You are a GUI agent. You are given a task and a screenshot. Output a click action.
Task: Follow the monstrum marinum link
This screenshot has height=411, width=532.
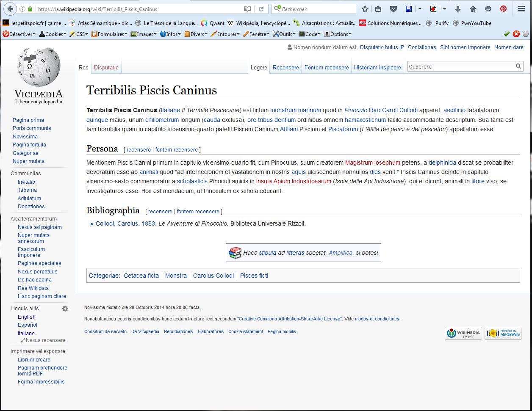[x=296, y=110]
